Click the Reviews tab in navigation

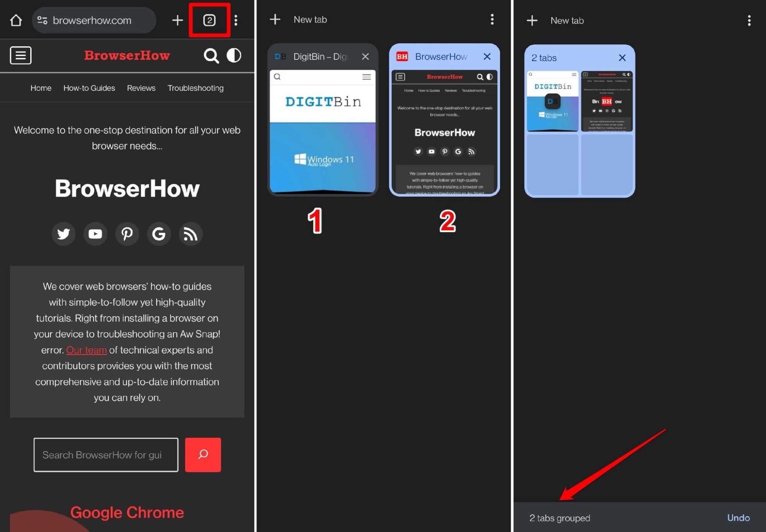click(141, 88)
